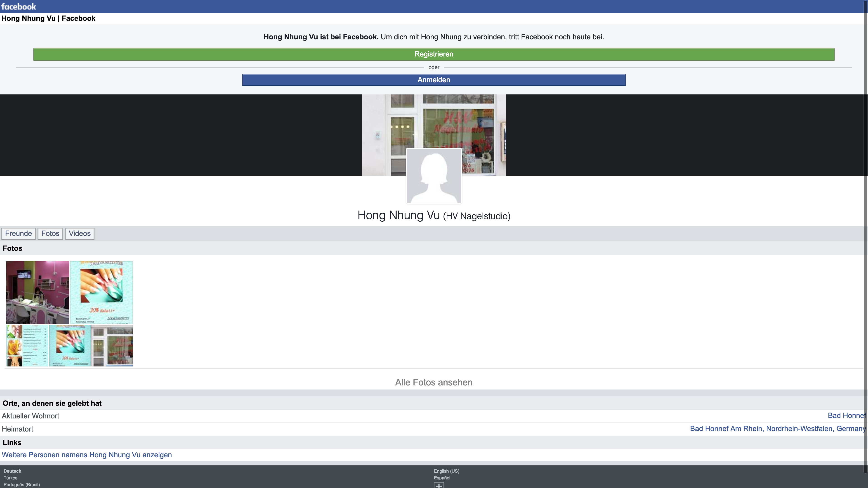Click the 'Heimatort' label
This screenshot has width=868, height=488.
tap(18, 429)
